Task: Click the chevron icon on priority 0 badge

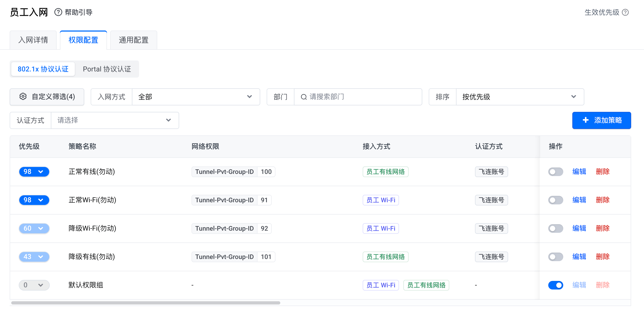Action: [41, 285]
